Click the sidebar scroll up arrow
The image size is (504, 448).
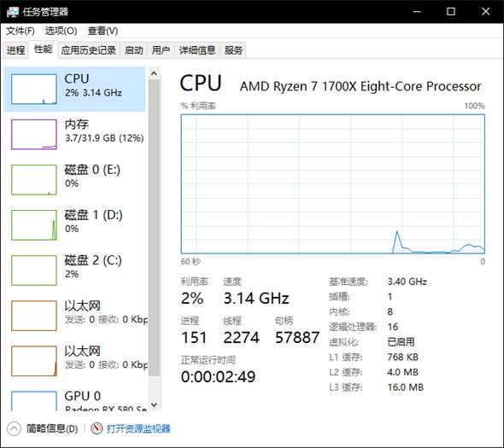coord(154,73)
